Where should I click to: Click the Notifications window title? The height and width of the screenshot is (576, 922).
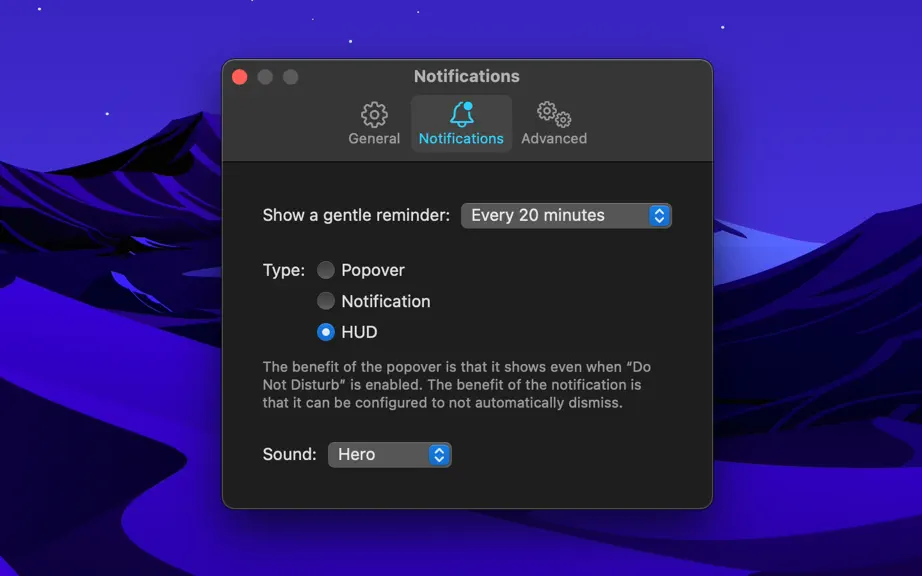(467, 76)
